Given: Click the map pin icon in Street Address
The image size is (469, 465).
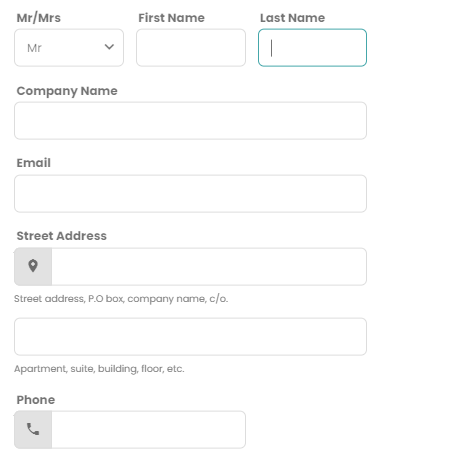Looking at the screenshot, I should 33,266.
